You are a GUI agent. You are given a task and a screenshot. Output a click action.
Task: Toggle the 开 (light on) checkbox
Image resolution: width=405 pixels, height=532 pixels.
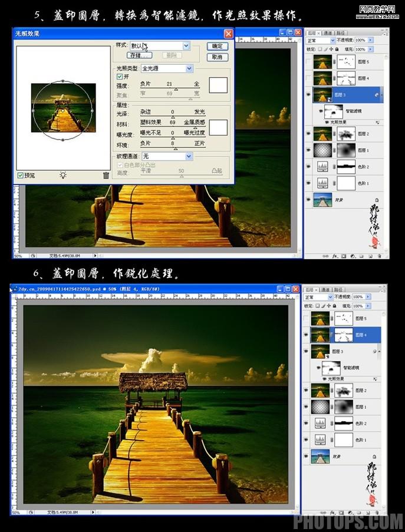point(120,77)
